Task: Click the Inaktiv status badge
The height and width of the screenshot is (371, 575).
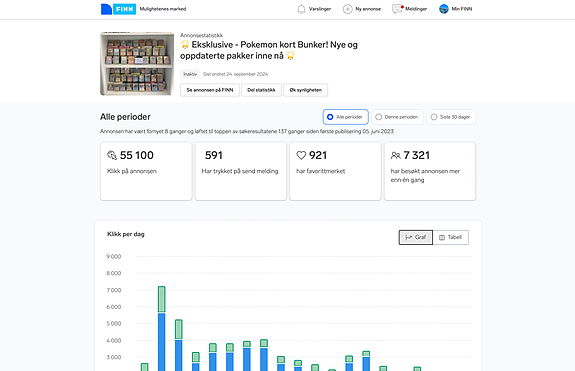Action: pyautogui.click(x=190, y=74)
